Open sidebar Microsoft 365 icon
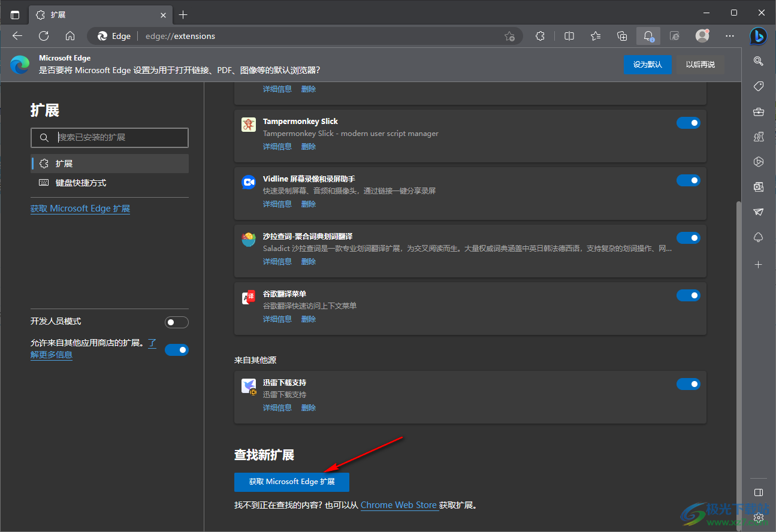The height and width of the screenshot is (532, 776). click(759, 162)
